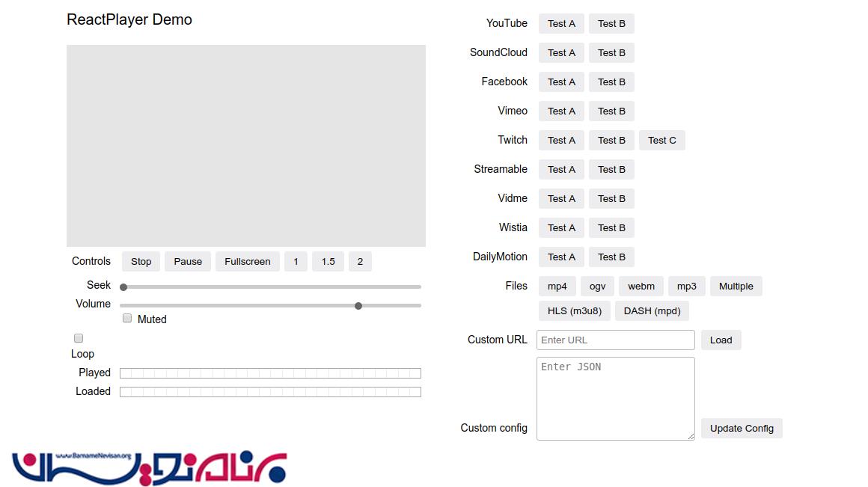868x487 pixels.
Task: Click the Streamable label text
Action: tap(501, 169)
